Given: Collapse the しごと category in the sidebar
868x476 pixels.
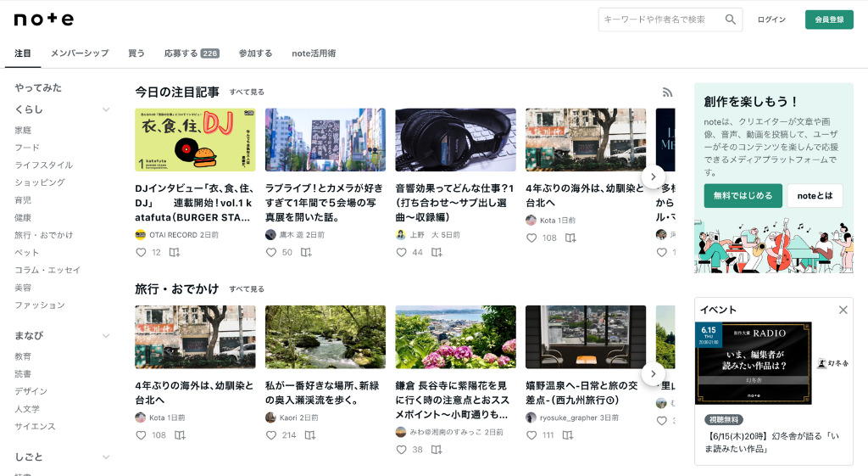Looking at the screenshot, I should 106,457.
